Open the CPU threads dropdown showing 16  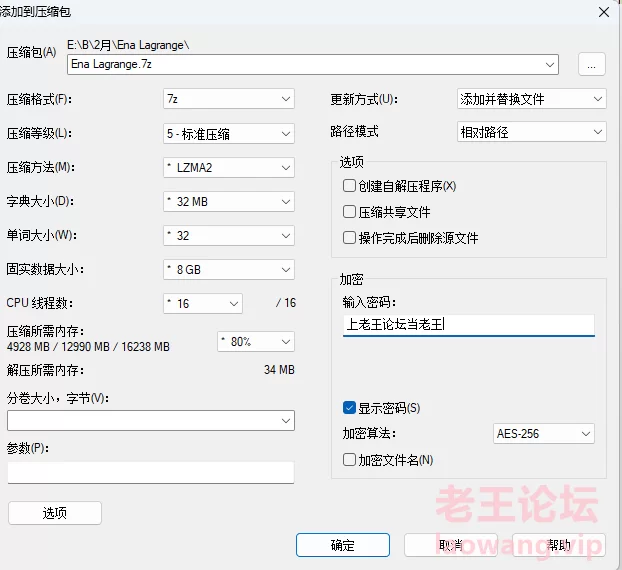tap(203, 303)
